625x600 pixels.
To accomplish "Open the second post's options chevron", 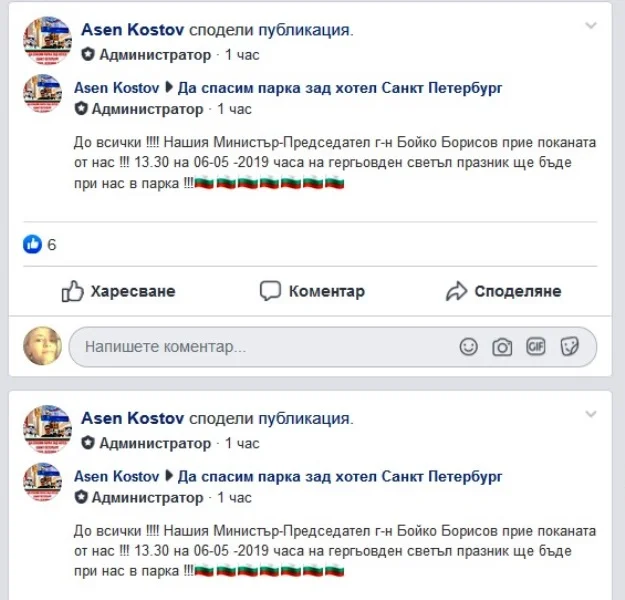I will click(590, 415).
